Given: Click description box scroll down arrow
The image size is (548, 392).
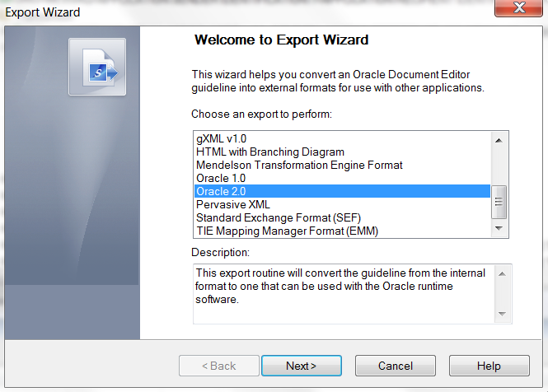Looking at the screenshot, I should (502, 314).
